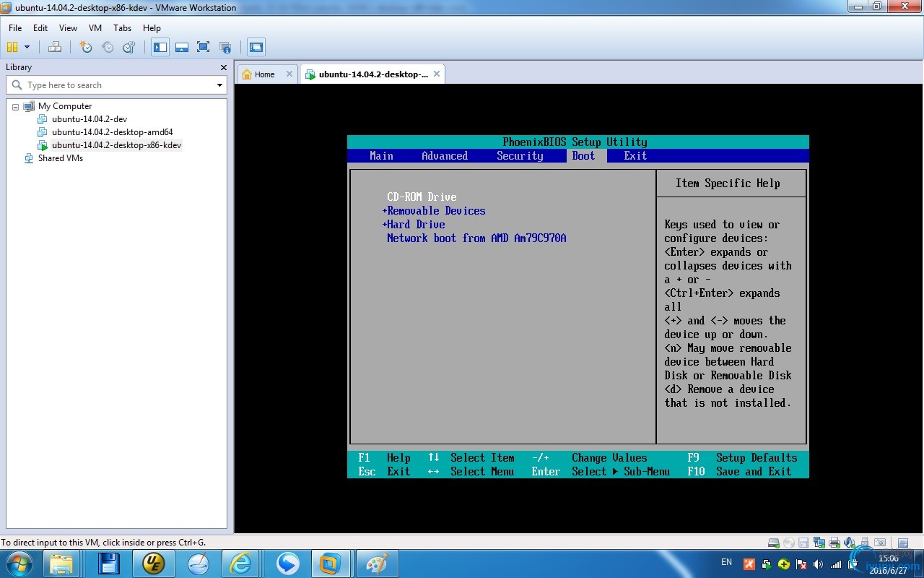Click the Action Center flag tray icon
The height and width of the screenshot is (578, 924).
coord(801,564)
